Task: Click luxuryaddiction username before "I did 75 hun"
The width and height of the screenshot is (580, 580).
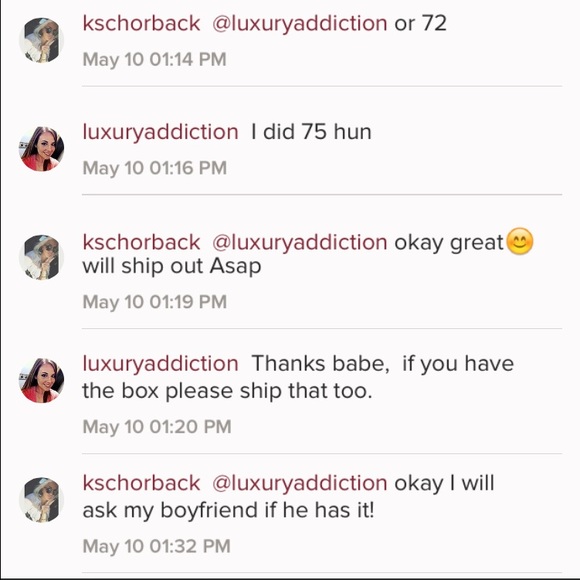Action: click(161, 132)
